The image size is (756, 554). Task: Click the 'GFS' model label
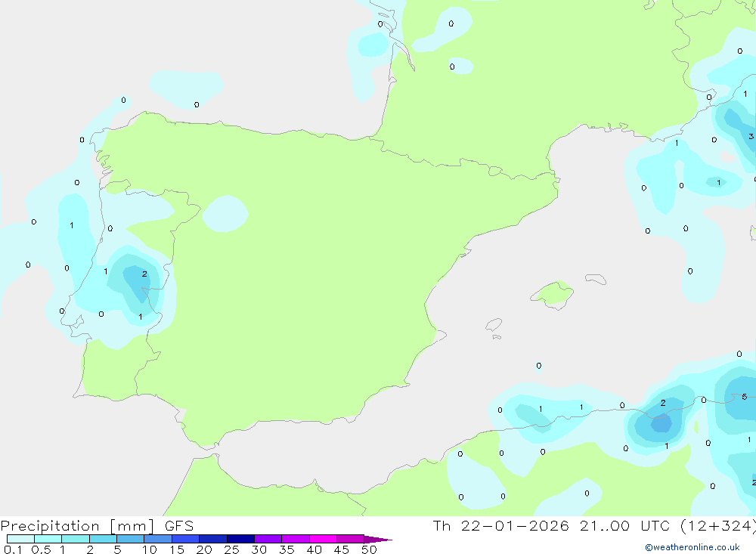[179, 526]
